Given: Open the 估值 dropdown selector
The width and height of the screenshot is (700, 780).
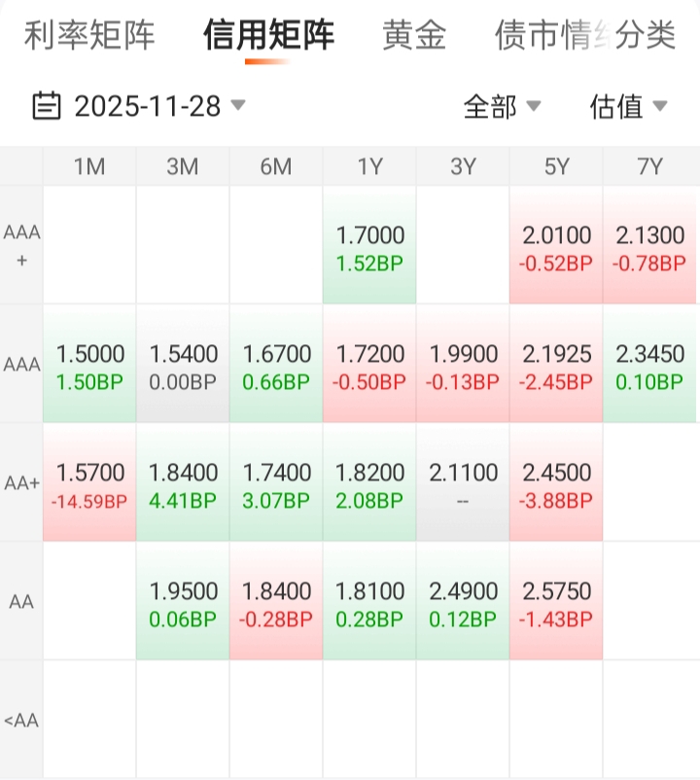Looking at the screenshot, I should [628, 106].
